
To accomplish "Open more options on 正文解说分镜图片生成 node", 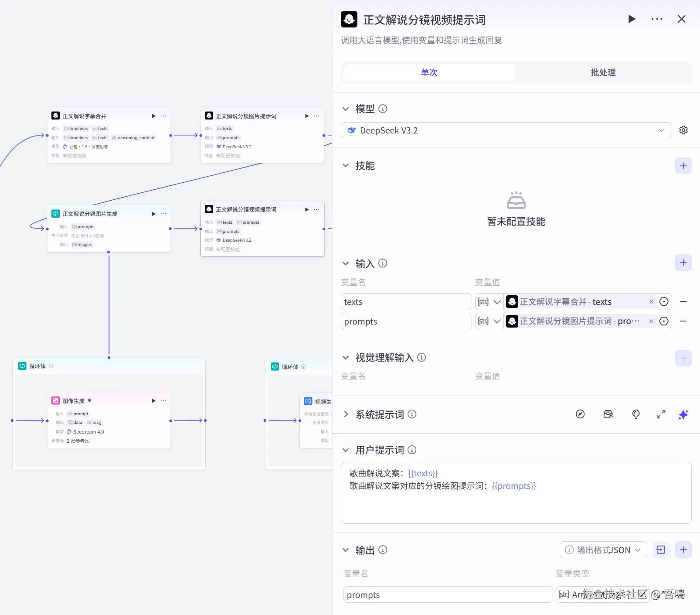I will [x=163, y=214].
